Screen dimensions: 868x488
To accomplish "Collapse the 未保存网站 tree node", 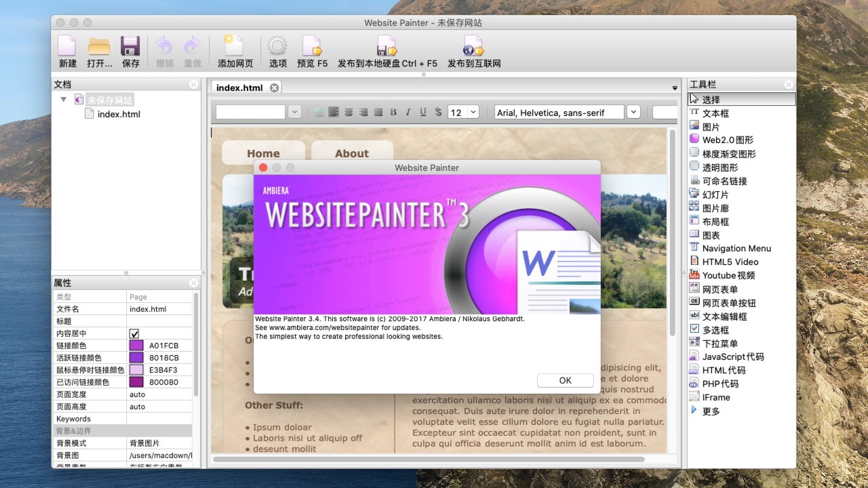I will [64, 100].
